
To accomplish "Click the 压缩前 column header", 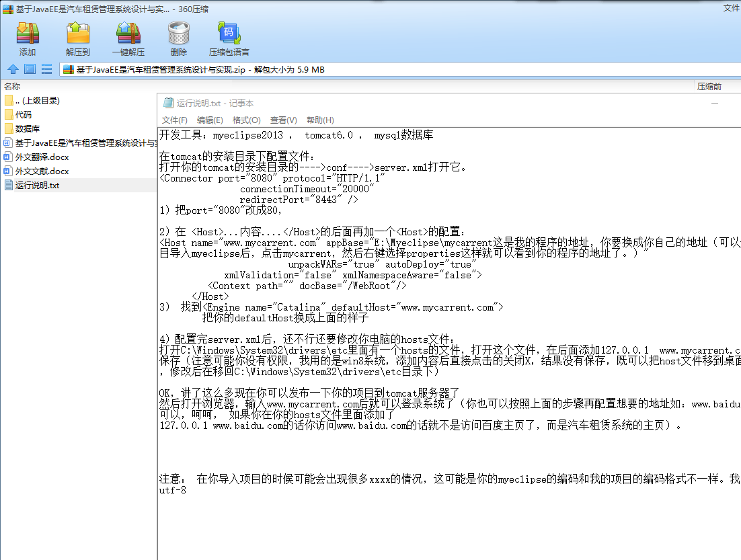I will tap(709, 87).
